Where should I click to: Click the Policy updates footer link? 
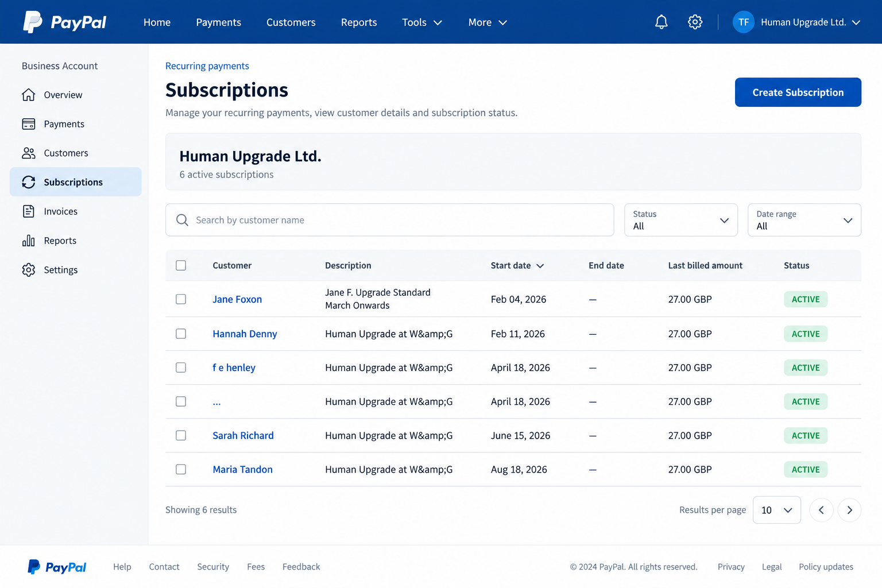pos(826,567)
